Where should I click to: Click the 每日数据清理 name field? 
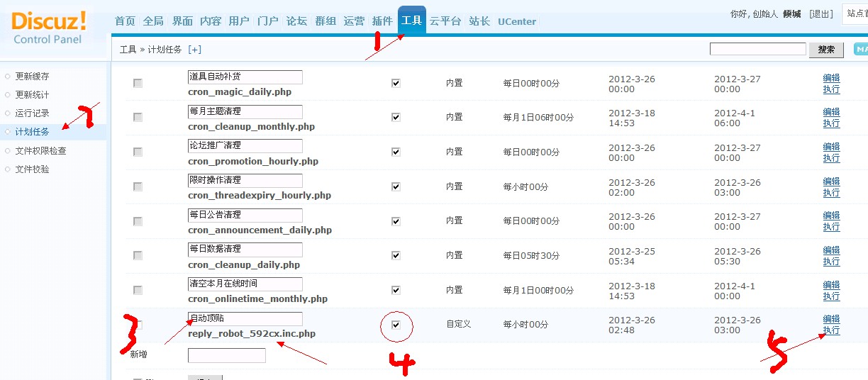[245, 250]
